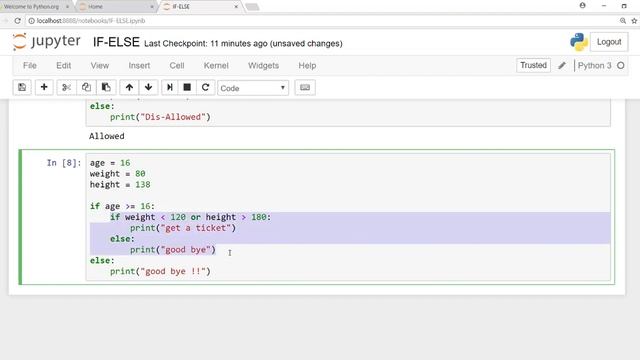Insert a cell below with plus icon
Image resolution: width=640 pixels, height=360 pixels.
click(44, 87)
